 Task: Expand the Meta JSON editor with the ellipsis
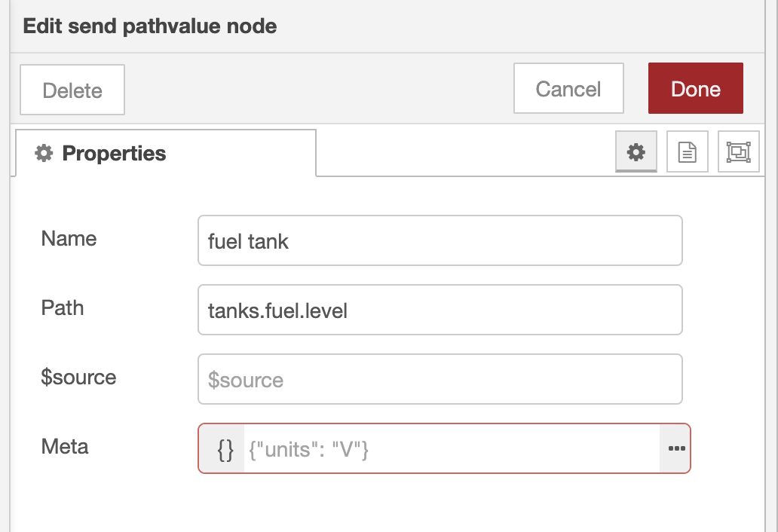pyautogui.click(x=675, y=449)
